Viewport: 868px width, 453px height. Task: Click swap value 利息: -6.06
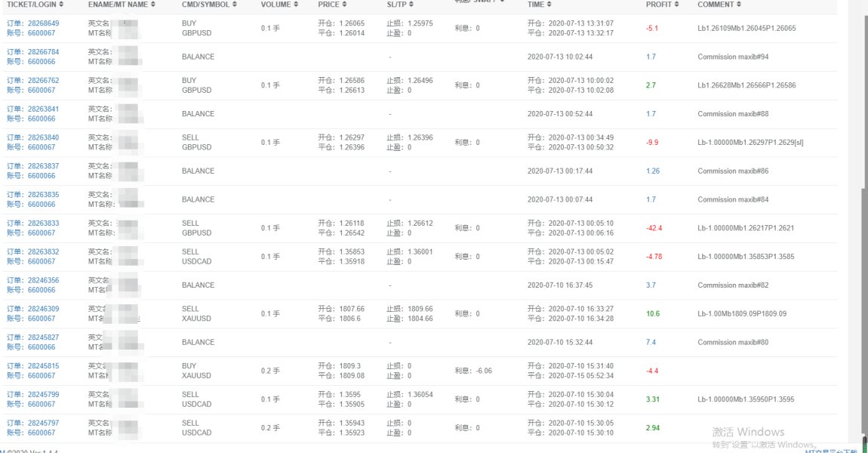pyautogui.click(x=472, y=371)
